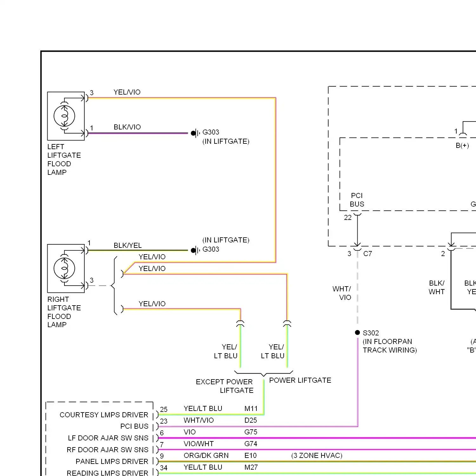Click the WHT/VIO label on pin 23 row
Screen dimensions: 476x476
[199, 420]
